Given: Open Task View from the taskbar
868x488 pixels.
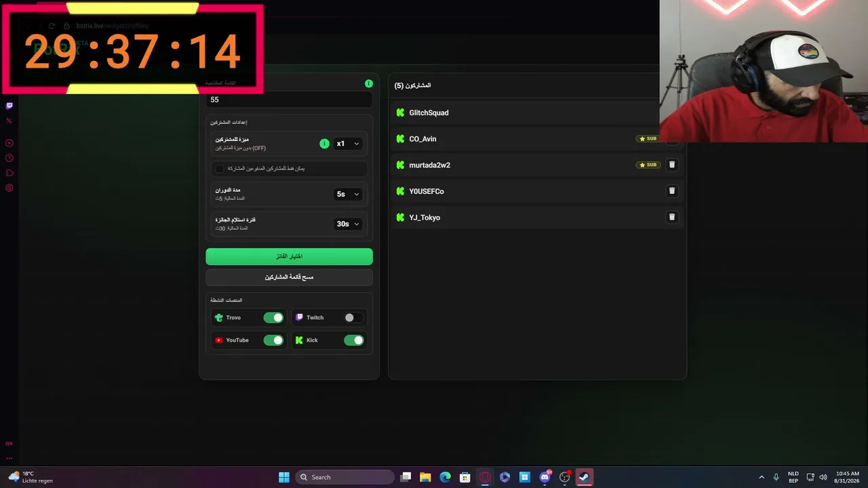Looking at the screenshot, I should (406, 477).
